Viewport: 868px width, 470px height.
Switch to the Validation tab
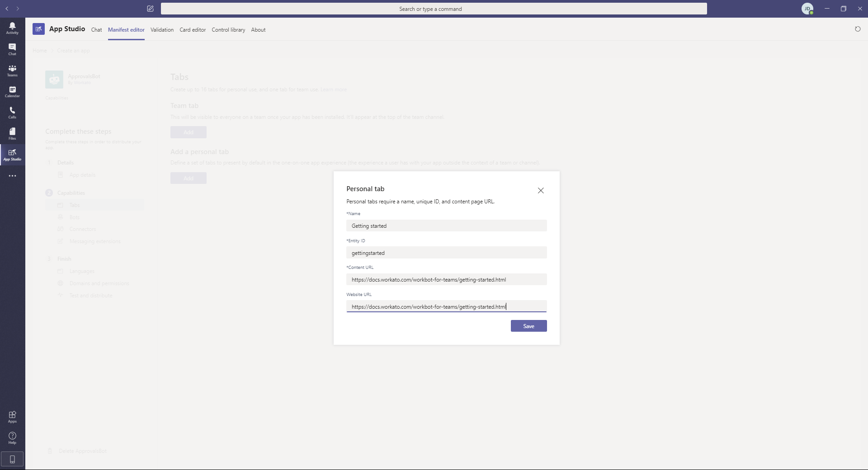[x=162, y=30]
